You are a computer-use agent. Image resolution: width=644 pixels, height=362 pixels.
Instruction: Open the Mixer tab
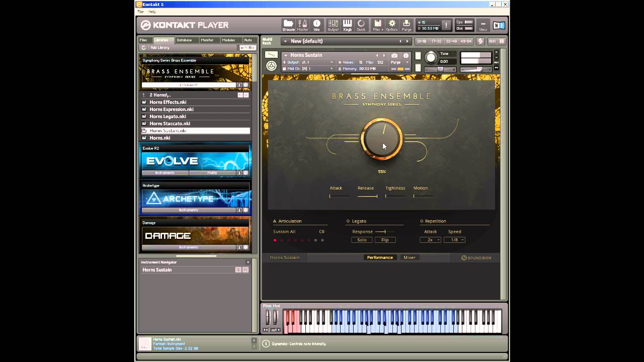[x=410, y=257]
